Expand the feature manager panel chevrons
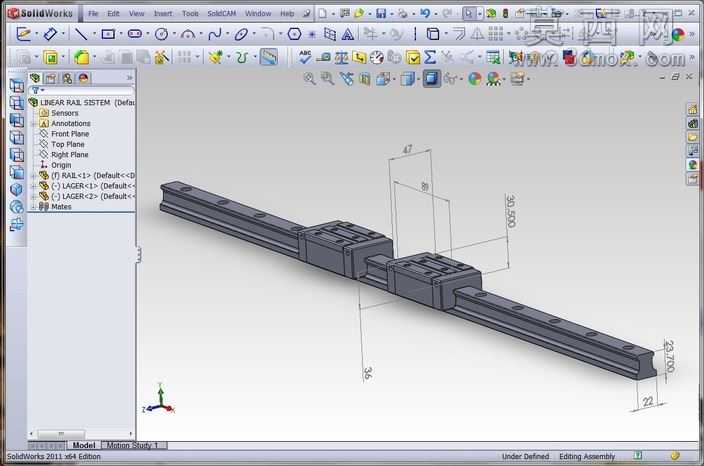The image size is (704, 466). tap(129, 78)
